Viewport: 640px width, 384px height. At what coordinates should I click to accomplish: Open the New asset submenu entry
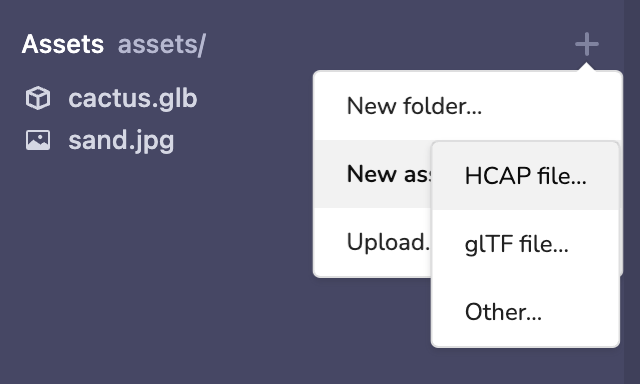389,174
